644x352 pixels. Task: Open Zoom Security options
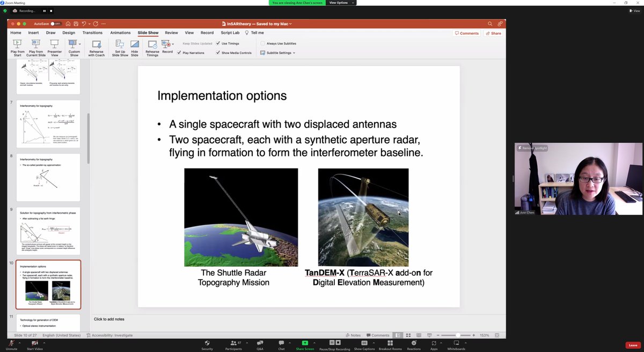click(x=207, y=345)
